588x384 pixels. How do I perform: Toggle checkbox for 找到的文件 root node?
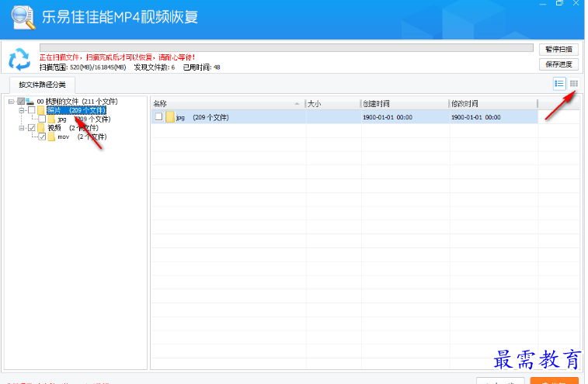coord(21,101)
